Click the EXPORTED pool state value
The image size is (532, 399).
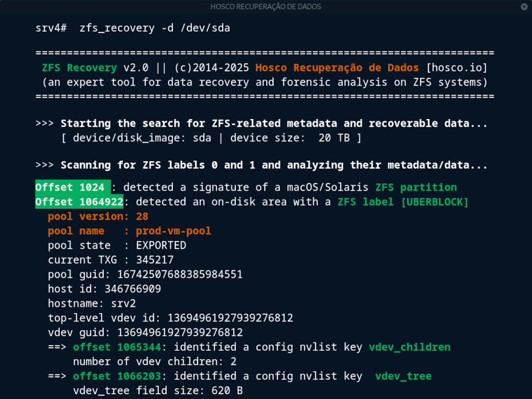click(161, 245)
